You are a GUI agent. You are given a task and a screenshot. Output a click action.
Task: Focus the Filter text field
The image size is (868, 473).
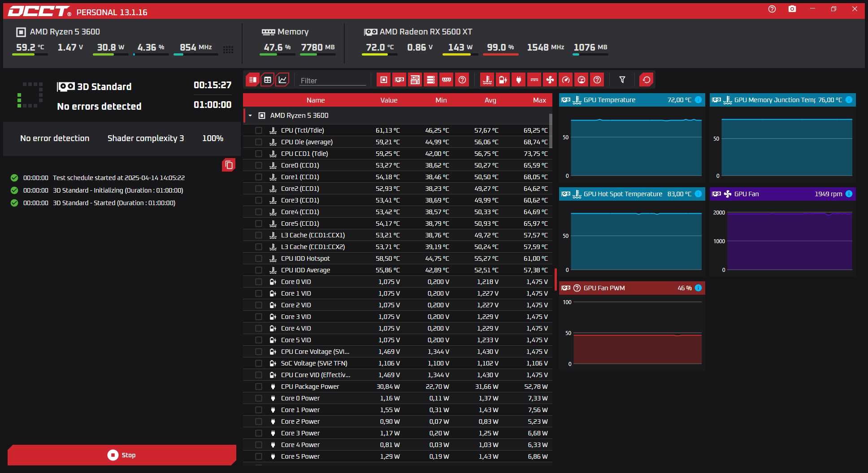333,81
